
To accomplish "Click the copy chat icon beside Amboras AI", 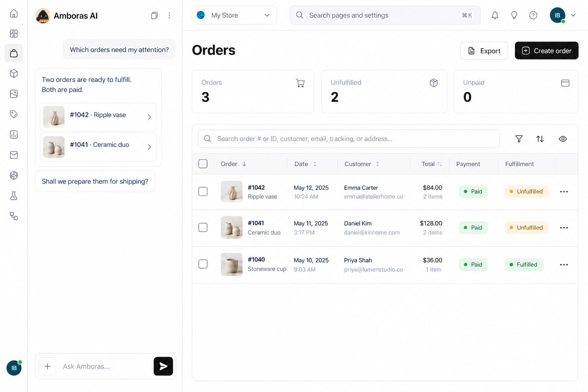I will tap(154, 15).
